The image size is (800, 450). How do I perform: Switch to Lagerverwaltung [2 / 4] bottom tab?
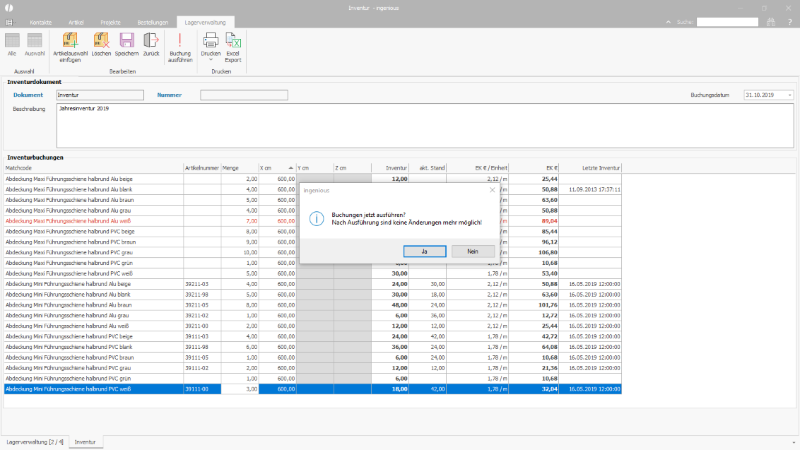pos(35,442)
